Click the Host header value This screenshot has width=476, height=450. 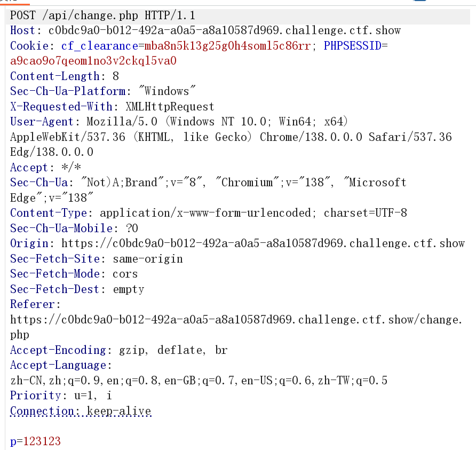[224, 31]
